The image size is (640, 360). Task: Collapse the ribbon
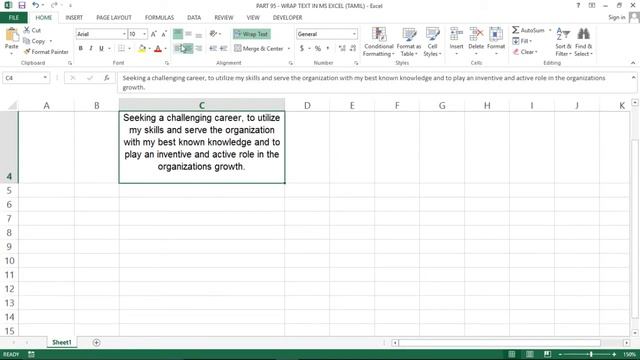633,63
